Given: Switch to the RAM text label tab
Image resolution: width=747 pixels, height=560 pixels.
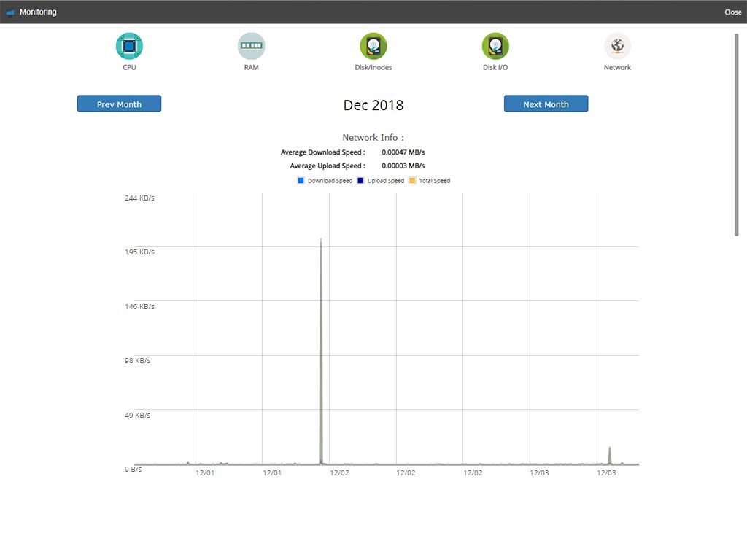Looking at the screenshot, I should [251, 68].
